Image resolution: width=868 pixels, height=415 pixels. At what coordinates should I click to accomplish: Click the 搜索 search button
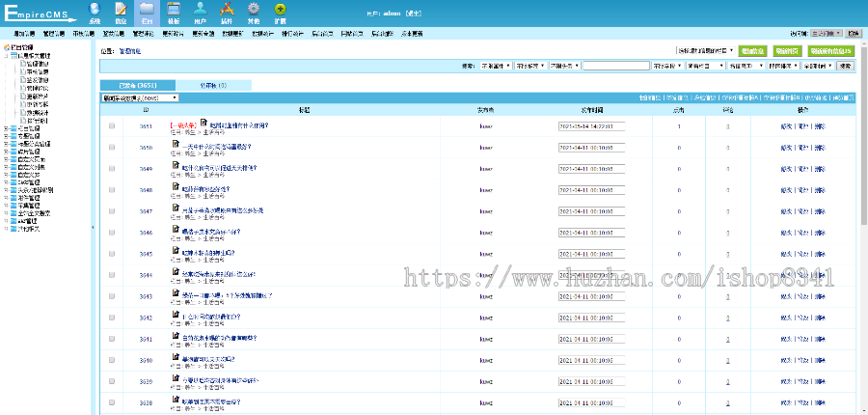[x=846, y=66]
